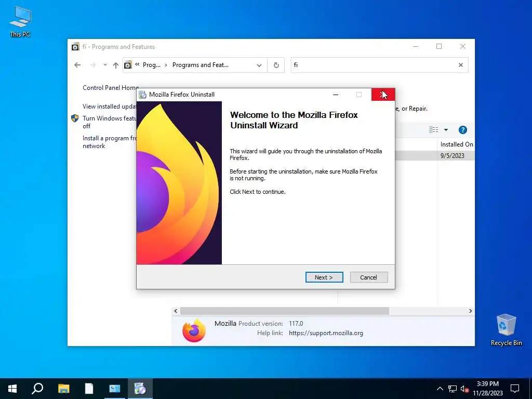
Task: Click the change view icon
Action: pos(434,129)
